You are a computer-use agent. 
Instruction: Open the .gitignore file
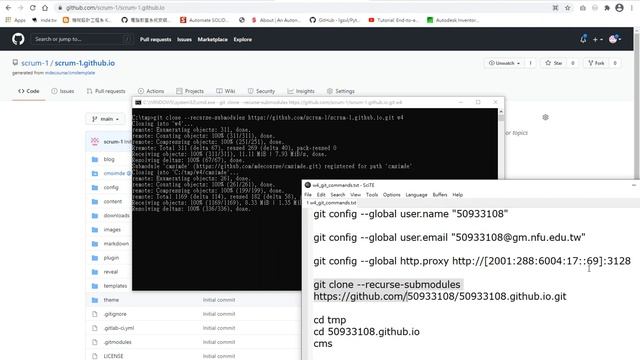115,314
